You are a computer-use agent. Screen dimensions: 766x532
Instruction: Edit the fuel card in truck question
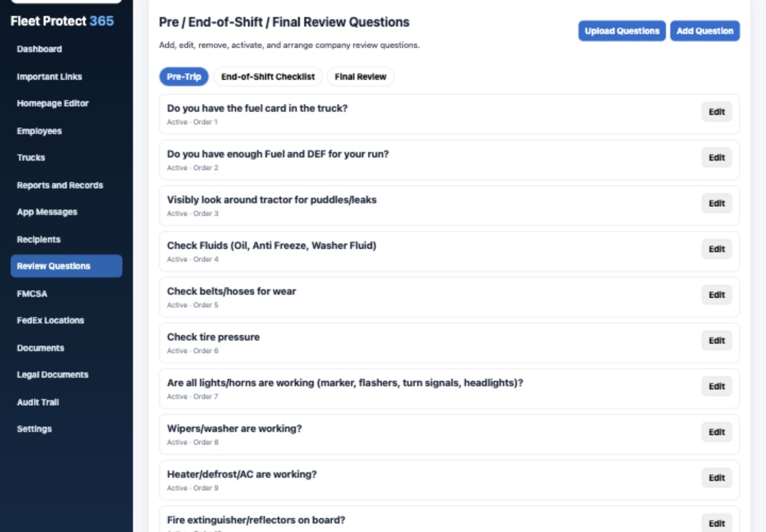click(717, 112)
